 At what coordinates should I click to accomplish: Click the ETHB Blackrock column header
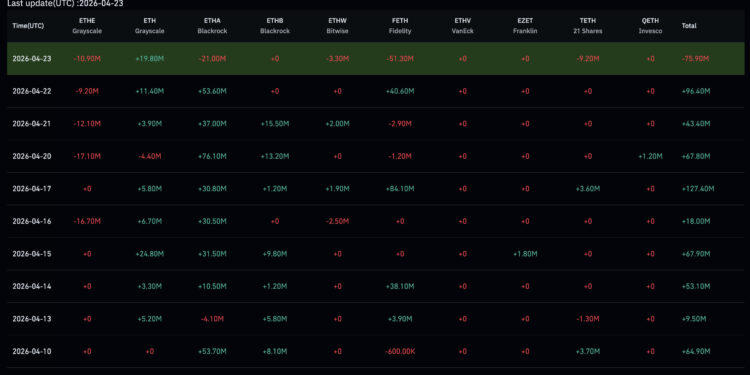click(x=275, y=26)
